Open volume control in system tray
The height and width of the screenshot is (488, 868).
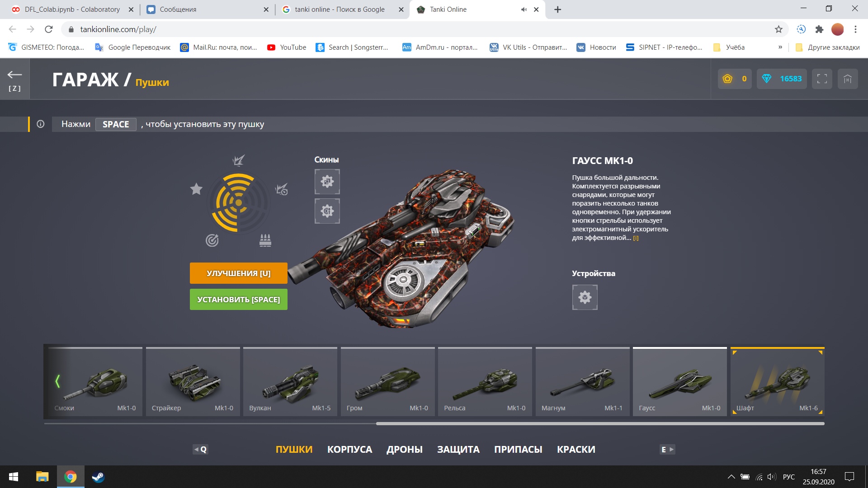coord(772,477)
